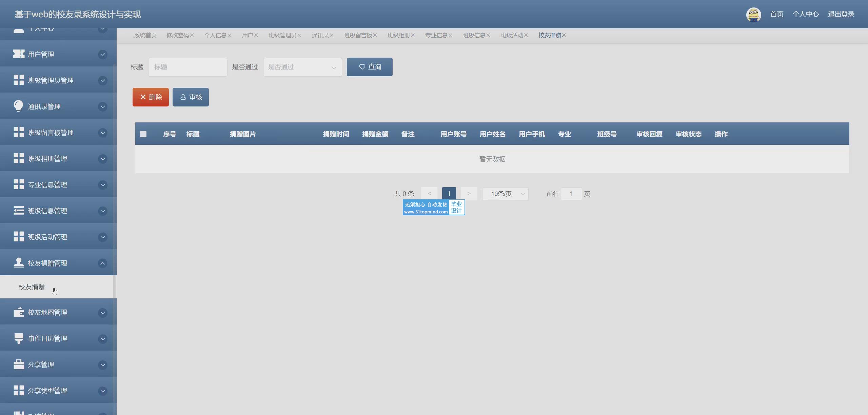
Task: Switch to the 班级相册 tab
Action: click(x=399, y=35)
